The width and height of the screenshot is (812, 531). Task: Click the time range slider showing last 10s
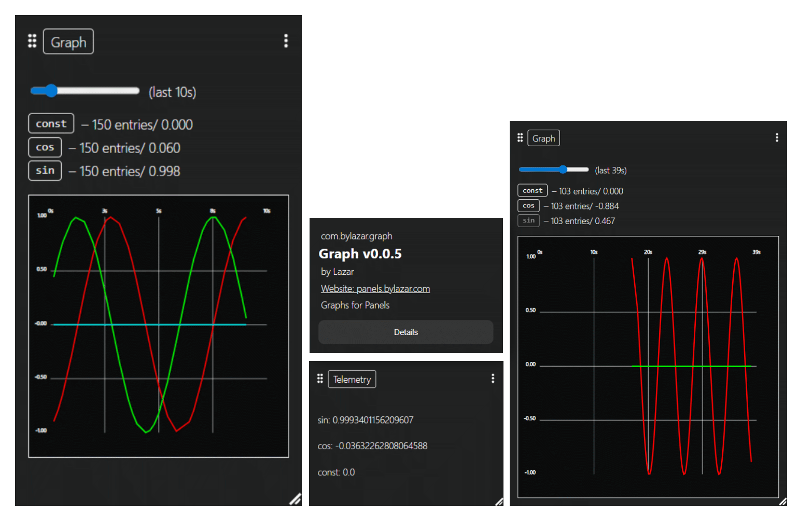click(x=85, y=91)
